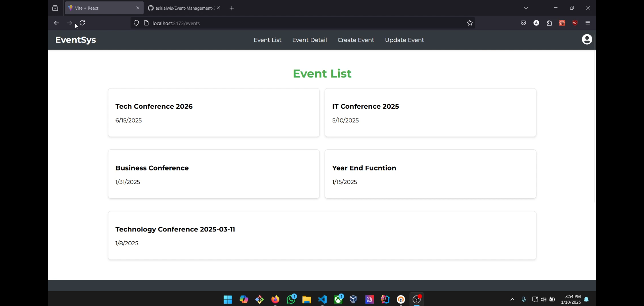Click the page vertical scrollbar
Image resolution: width=644 pixels, height=306 pixels.
[x=595, y=118]
